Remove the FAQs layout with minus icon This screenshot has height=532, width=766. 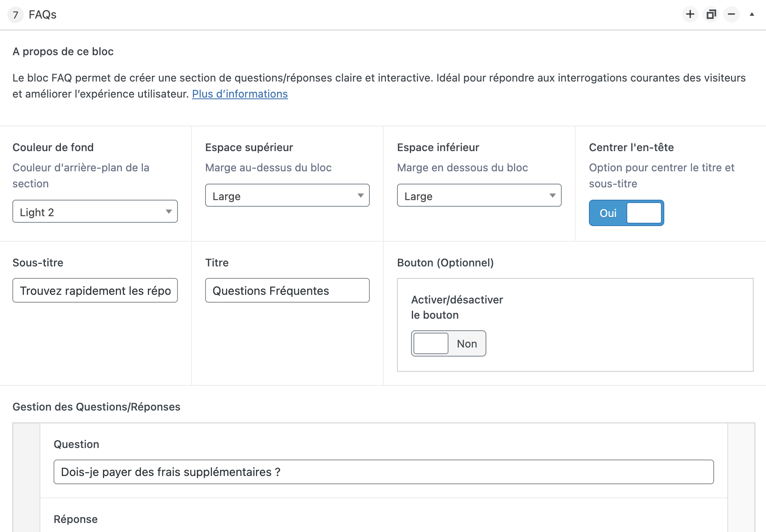tap(731, 14)
